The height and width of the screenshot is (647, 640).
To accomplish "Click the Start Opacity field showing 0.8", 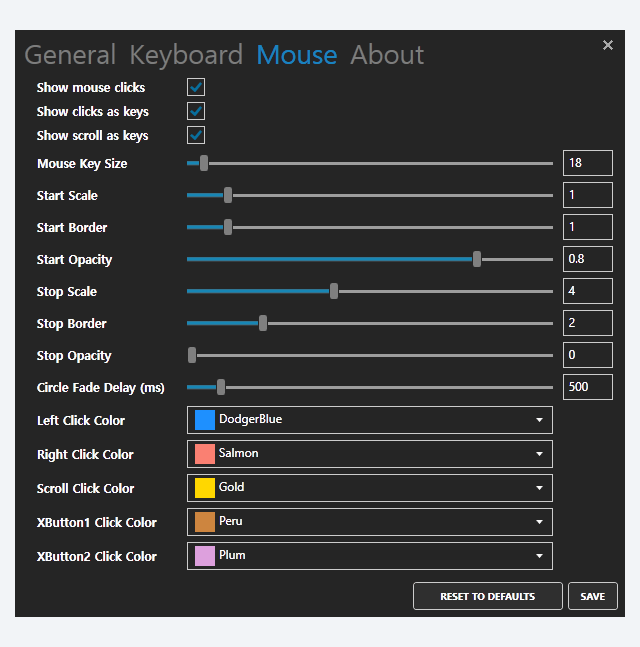I will tap(588, 259).
